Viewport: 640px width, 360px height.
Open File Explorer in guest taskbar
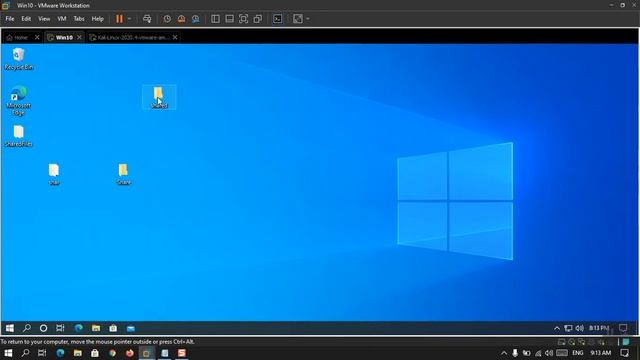coord(96,328)
